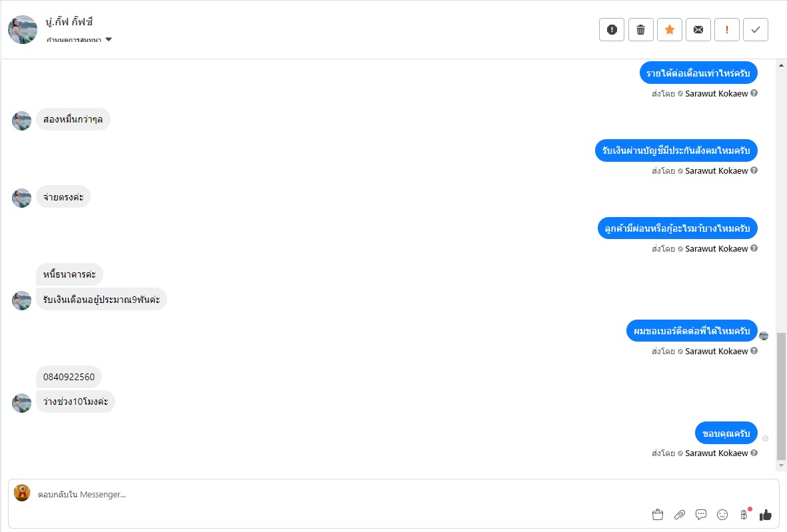The image size is (787, 532).
Task: Delete conversation using trash icon
Action: point(640,29)
